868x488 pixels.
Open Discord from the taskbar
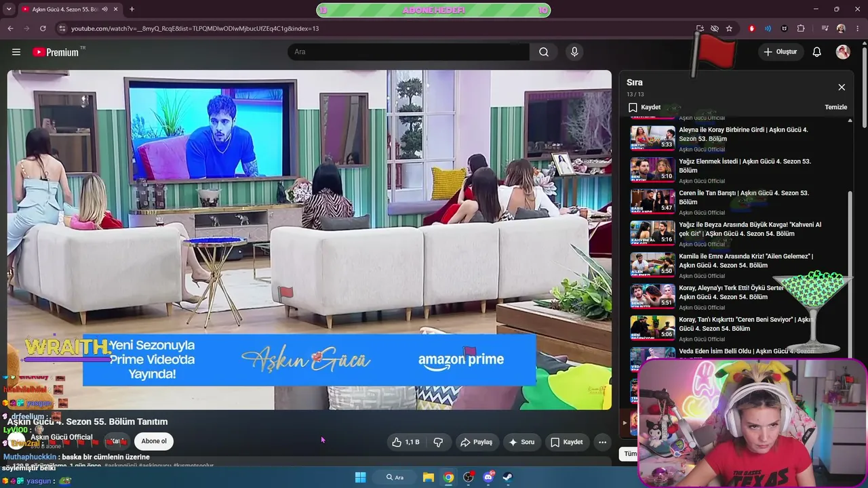[x=488, y=477]
